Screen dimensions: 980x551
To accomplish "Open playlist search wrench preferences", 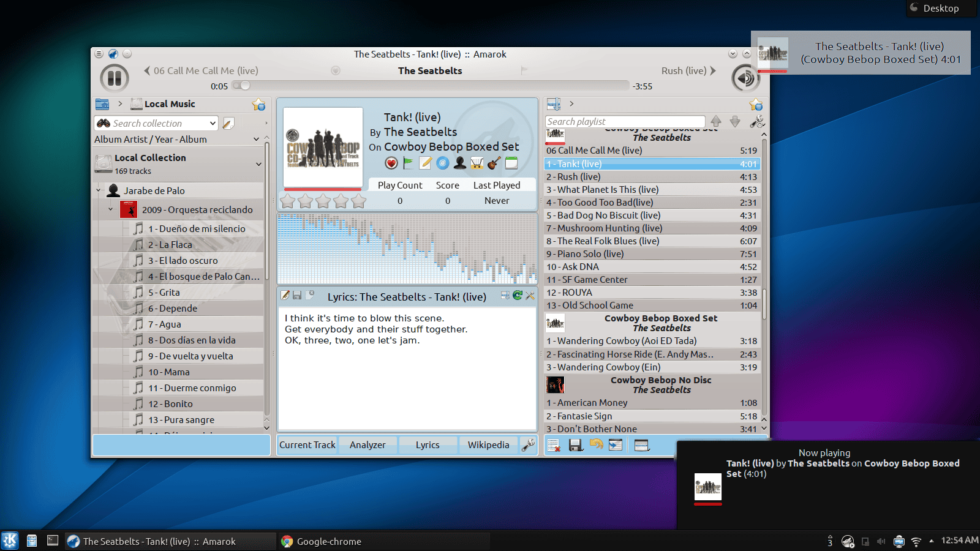I will point(757,121).
